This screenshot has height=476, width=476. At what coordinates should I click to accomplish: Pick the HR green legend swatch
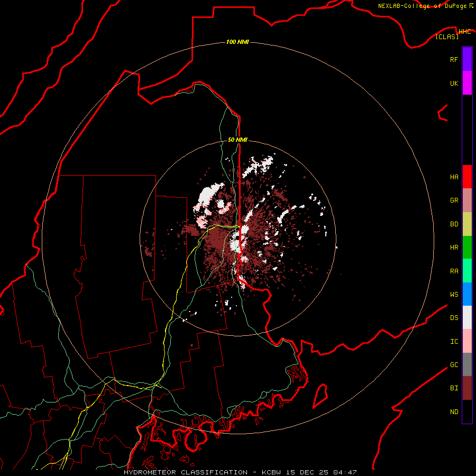[x=467, y=247]
